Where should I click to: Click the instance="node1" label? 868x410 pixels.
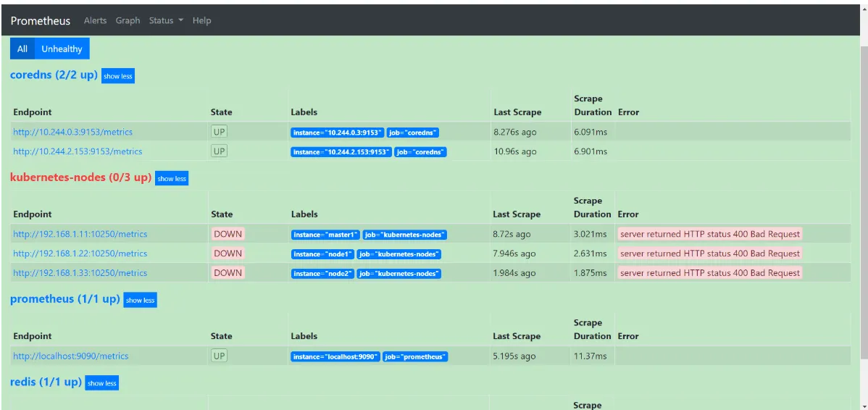click(x=322, y=254)
